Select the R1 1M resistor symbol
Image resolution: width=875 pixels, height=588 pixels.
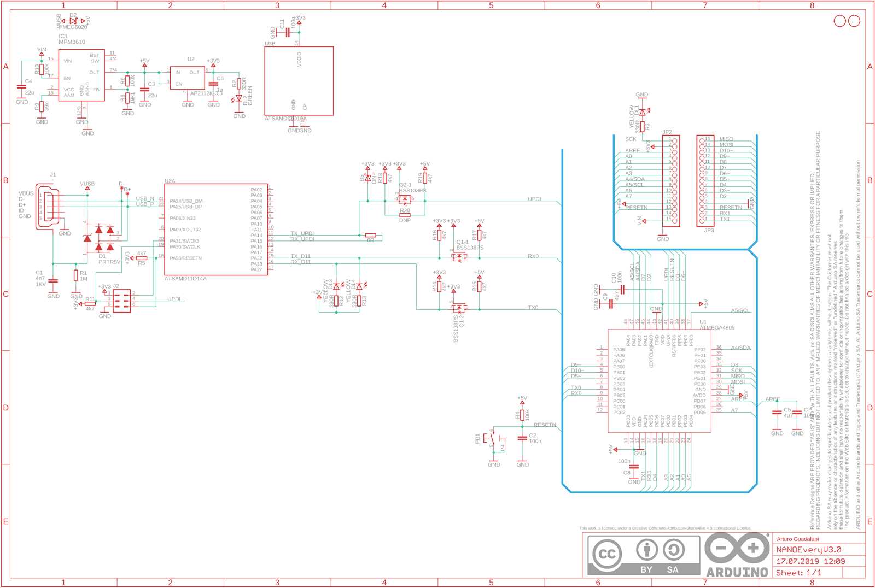(76, 275)
